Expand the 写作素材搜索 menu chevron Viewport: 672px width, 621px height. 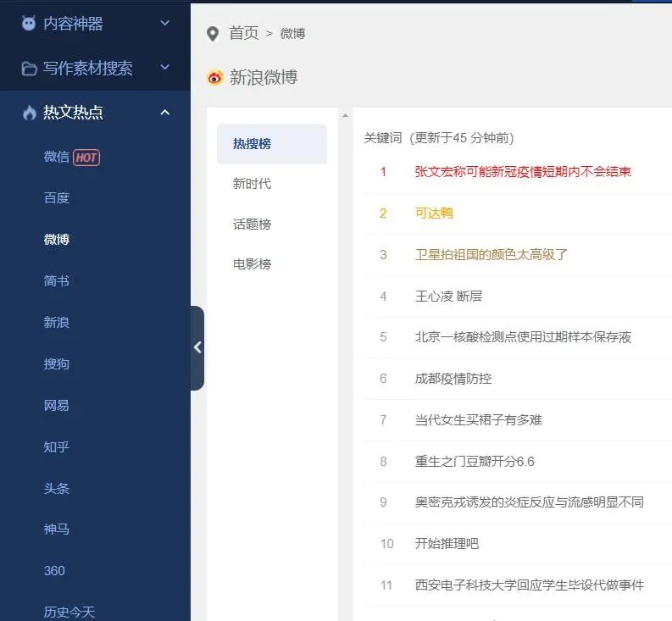coord(164,67)
